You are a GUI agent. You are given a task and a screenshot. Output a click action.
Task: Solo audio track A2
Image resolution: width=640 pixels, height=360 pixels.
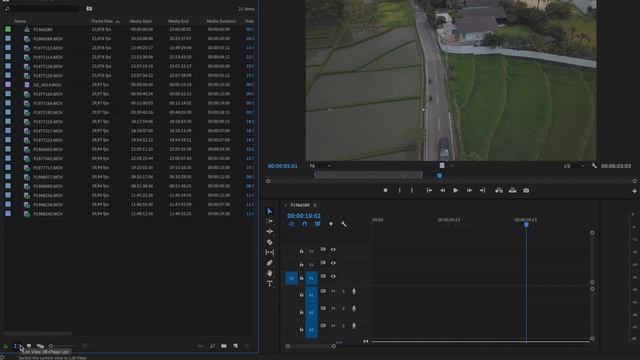tap(343, 309)
